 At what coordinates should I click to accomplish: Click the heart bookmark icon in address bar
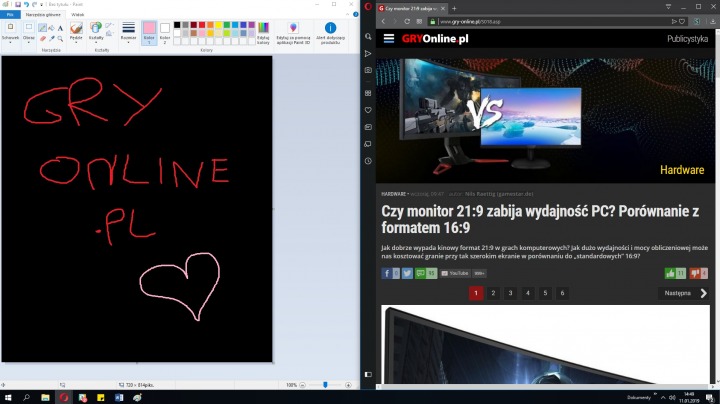pos(682,21)
